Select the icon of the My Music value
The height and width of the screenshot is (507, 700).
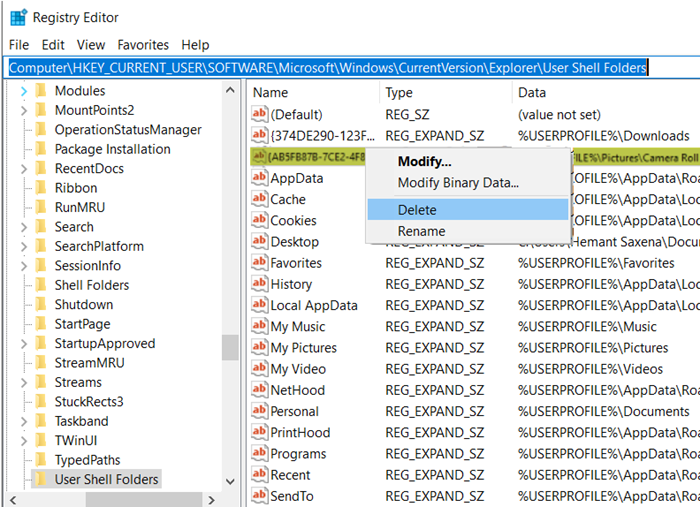(259, 327)
